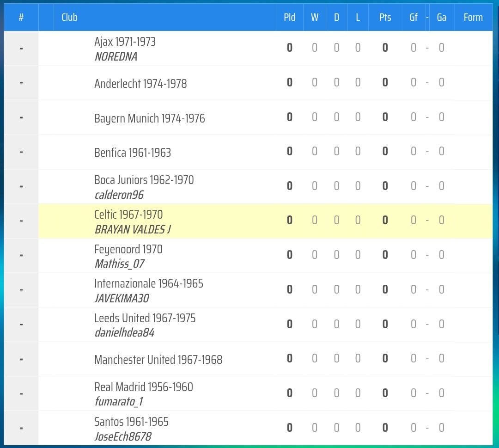View JAVEKIMA30 user profile
The height and width of the screenshot is (448, 499).
[122, 299]
